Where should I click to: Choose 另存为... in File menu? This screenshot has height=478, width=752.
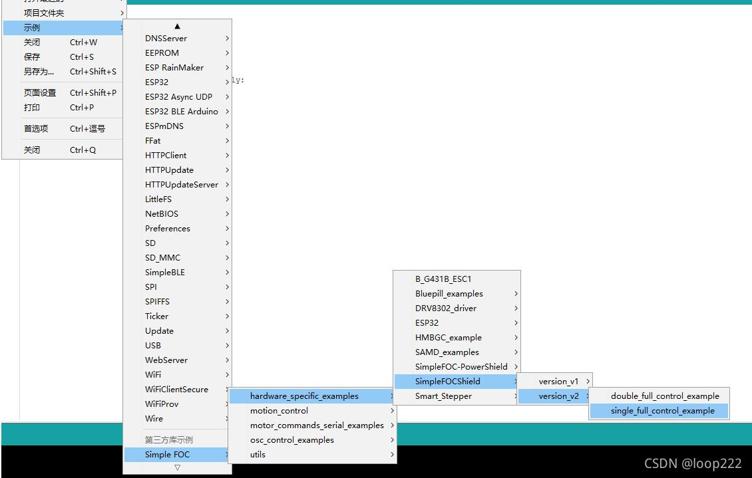pos(62,71)
